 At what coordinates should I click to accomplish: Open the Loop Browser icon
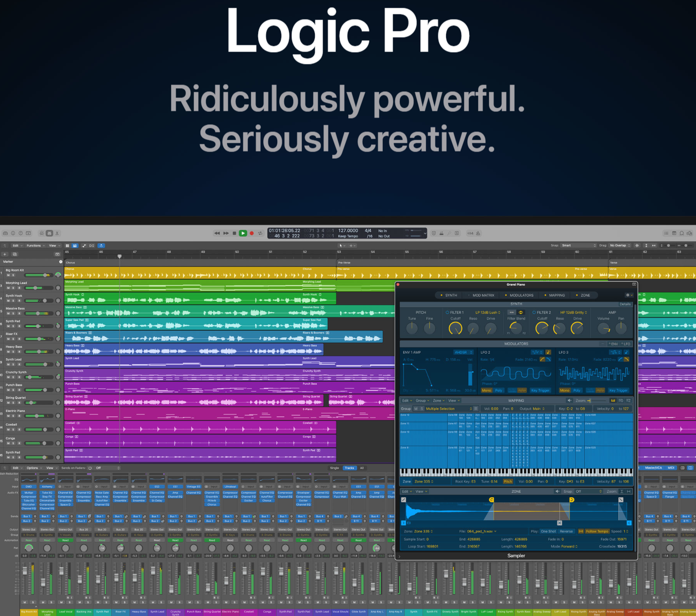[x=682, y=234]
